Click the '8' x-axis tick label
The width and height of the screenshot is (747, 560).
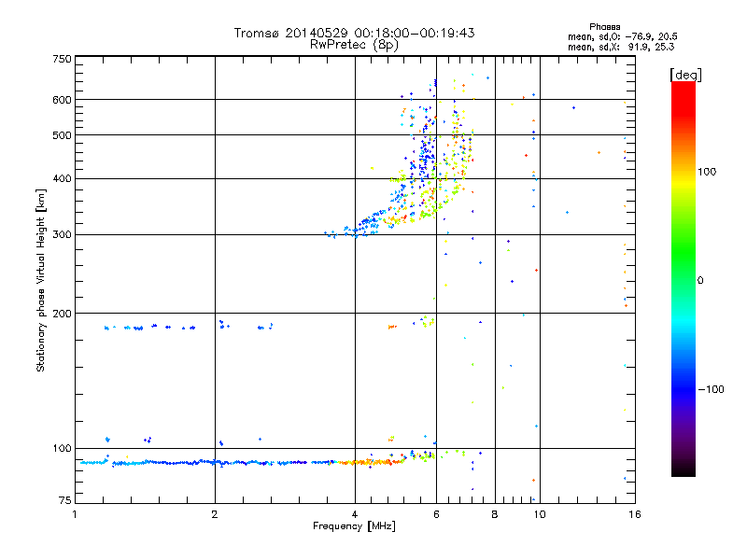(495, 514)
